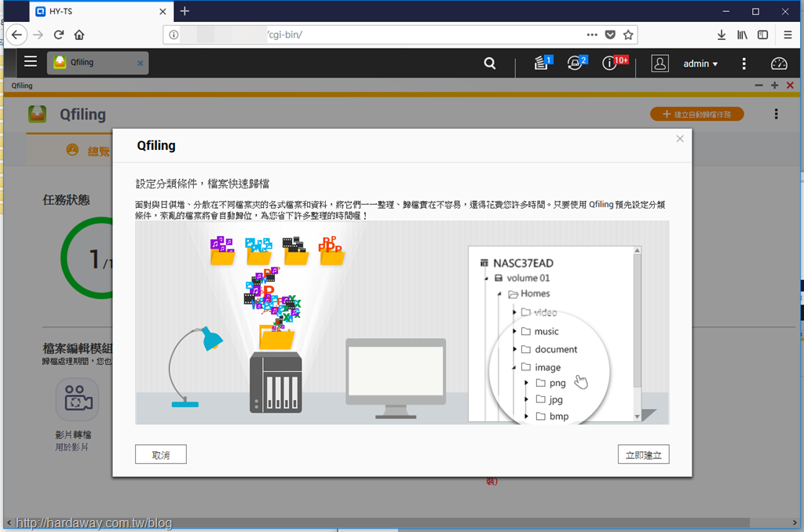804x532 pixels.
Task: Select the HY-TS browser tab
Action: [x=101, y=11]
